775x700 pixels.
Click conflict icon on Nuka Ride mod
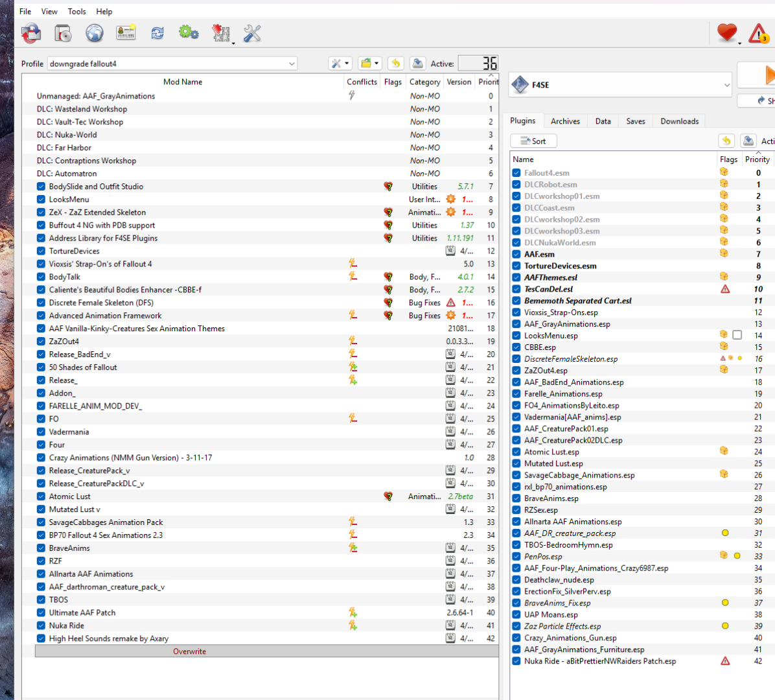click(353, 625)
